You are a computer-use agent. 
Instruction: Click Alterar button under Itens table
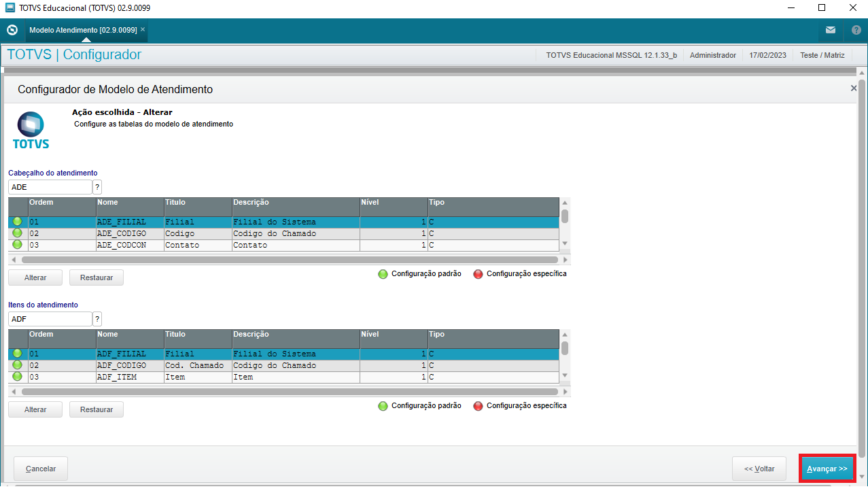(35, 409)
